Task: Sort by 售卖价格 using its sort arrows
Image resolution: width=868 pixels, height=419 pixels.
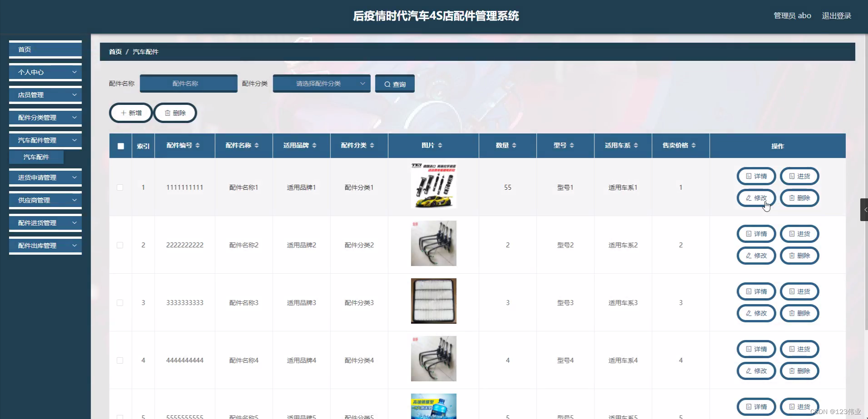Action: (x=694, y=145)
